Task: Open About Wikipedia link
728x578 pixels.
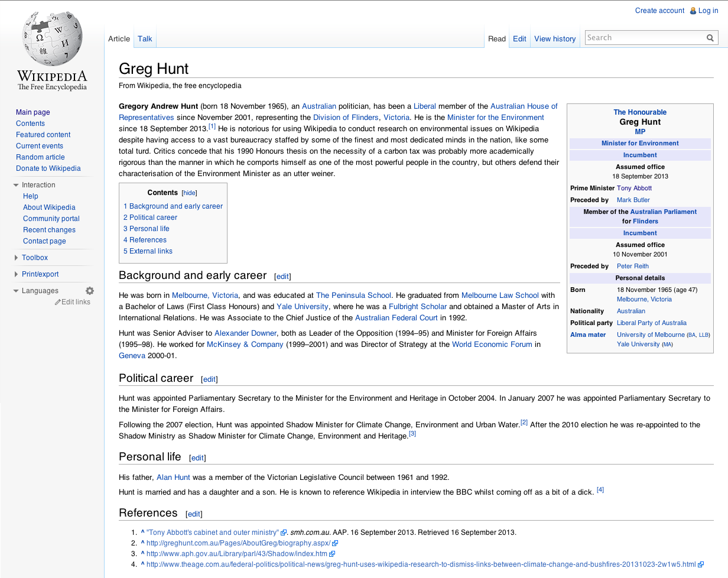Action: click(x=49, y=207)
